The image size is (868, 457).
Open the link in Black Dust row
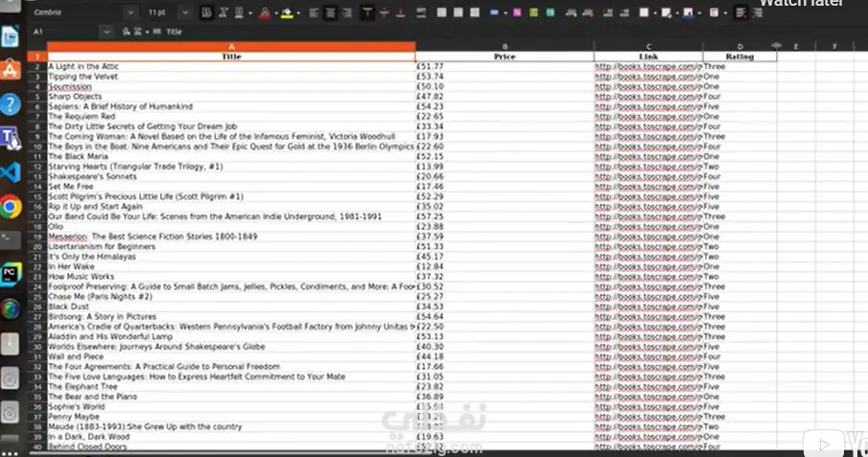(x=648, y=307)
